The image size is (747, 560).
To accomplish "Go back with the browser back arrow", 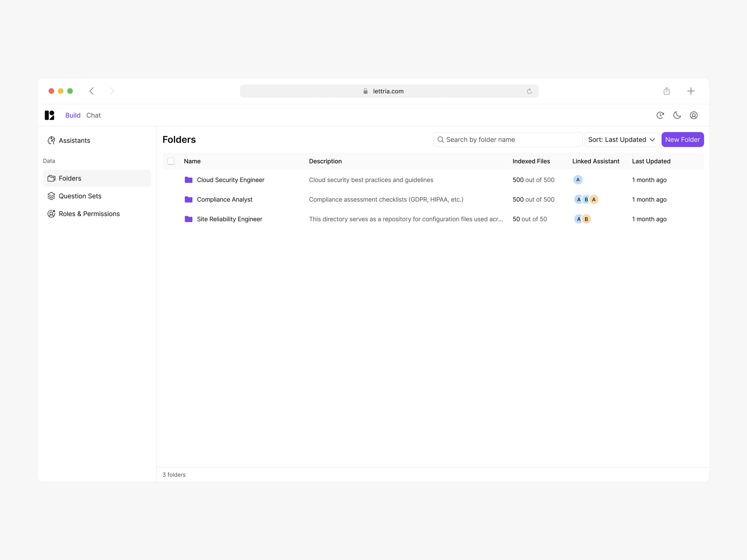I will pos(92,91).
